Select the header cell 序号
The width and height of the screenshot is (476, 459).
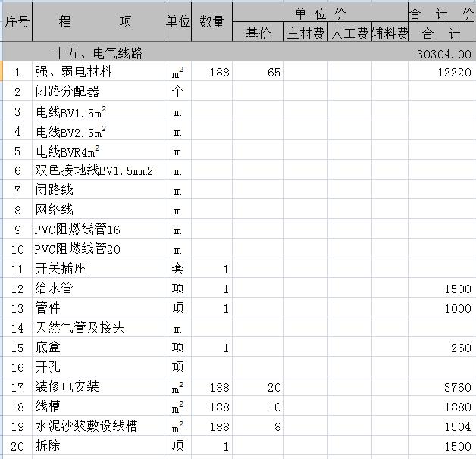coord(17,21)
